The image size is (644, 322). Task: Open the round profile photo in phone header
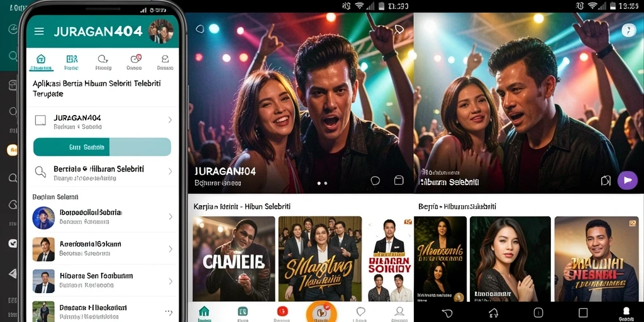pos(160,31)
